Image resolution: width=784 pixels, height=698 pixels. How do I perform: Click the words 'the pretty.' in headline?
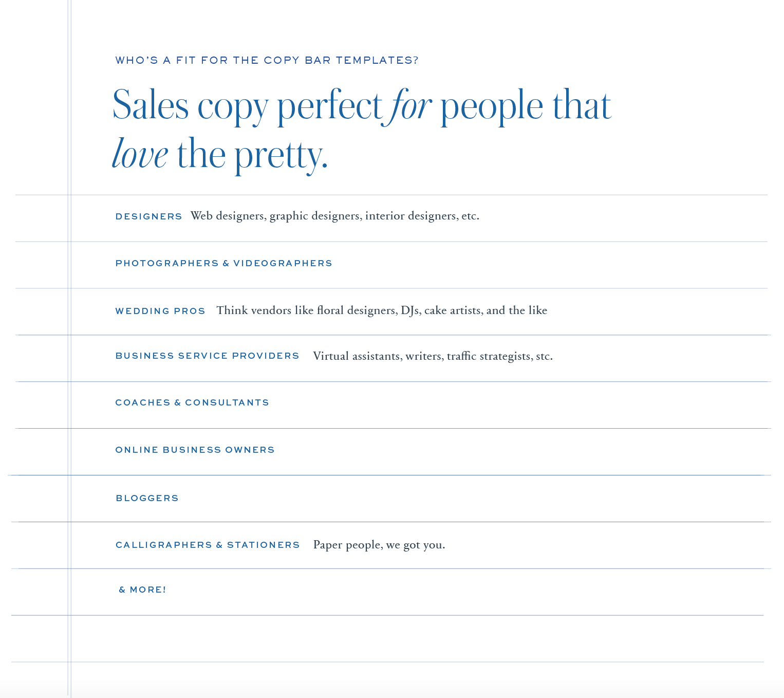(x=252, y=155)
